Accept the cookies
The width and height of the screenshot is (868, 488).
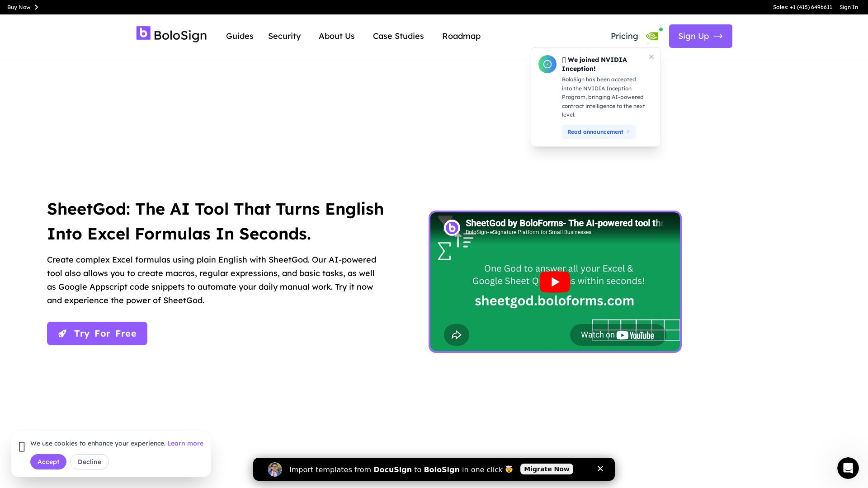[48, 462]
